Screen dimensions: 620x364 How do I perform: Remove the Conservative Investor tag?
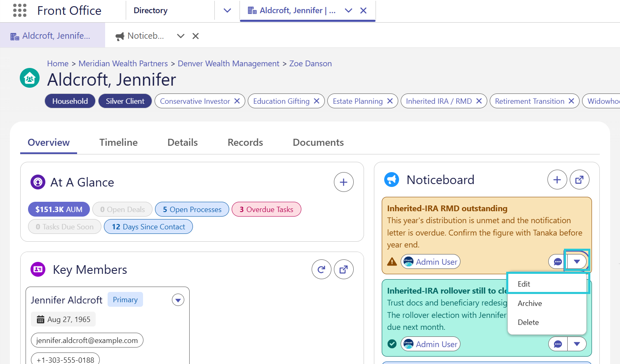click(237, 101)
